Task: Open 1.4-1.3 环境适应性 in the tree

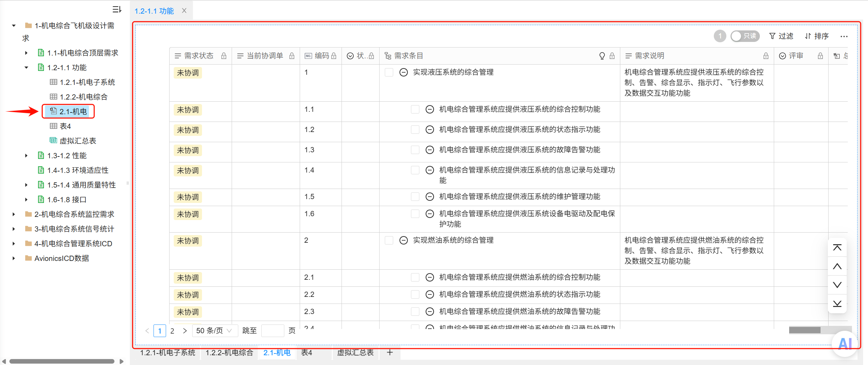Action: point(78,170)
